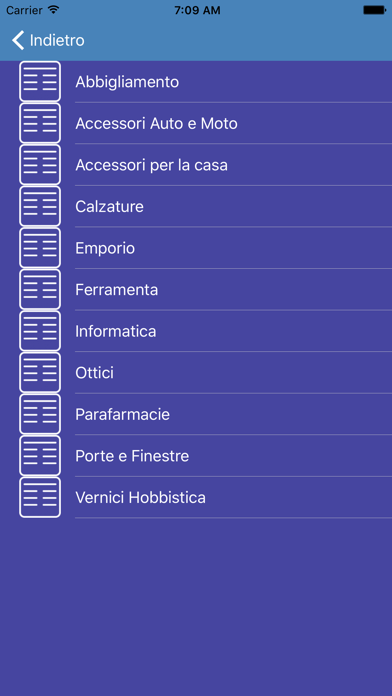Open the Abbigliamento category

(196, 82)
